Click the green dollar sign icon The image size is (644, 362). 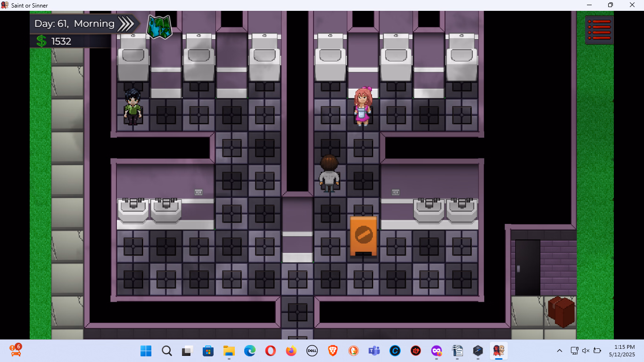coord(41,41)
